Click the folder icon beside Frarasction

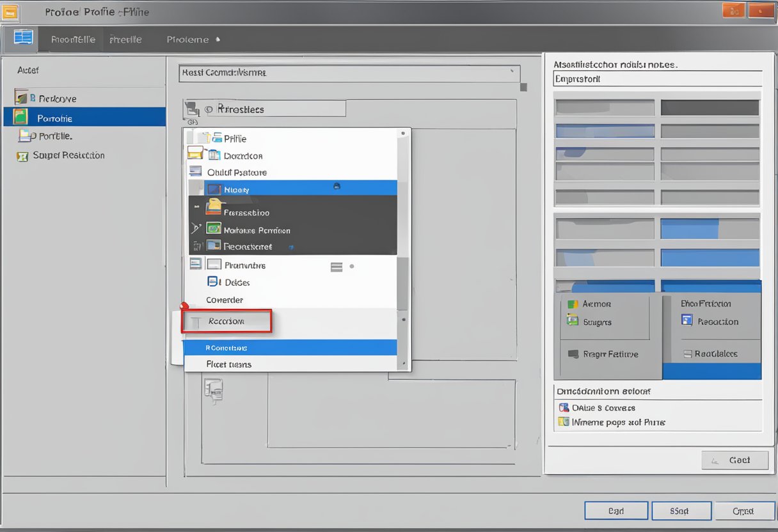214,207
